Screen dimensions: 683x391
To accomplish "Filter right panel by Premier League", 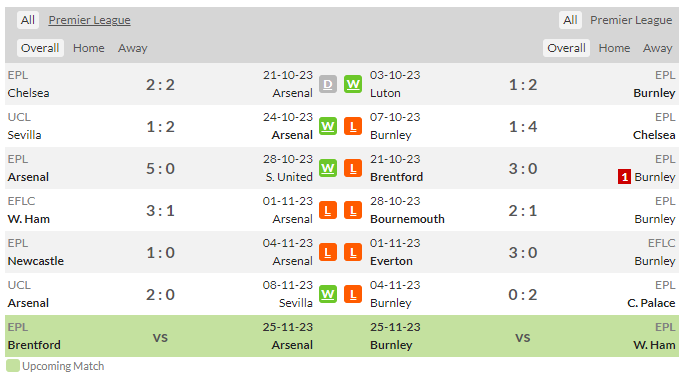I will [x=631, y=20].
